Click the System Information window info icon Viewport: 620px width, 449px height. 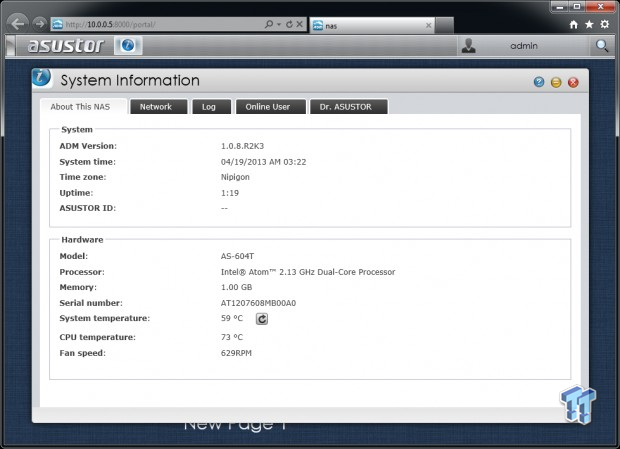click(x=42, y=77)
